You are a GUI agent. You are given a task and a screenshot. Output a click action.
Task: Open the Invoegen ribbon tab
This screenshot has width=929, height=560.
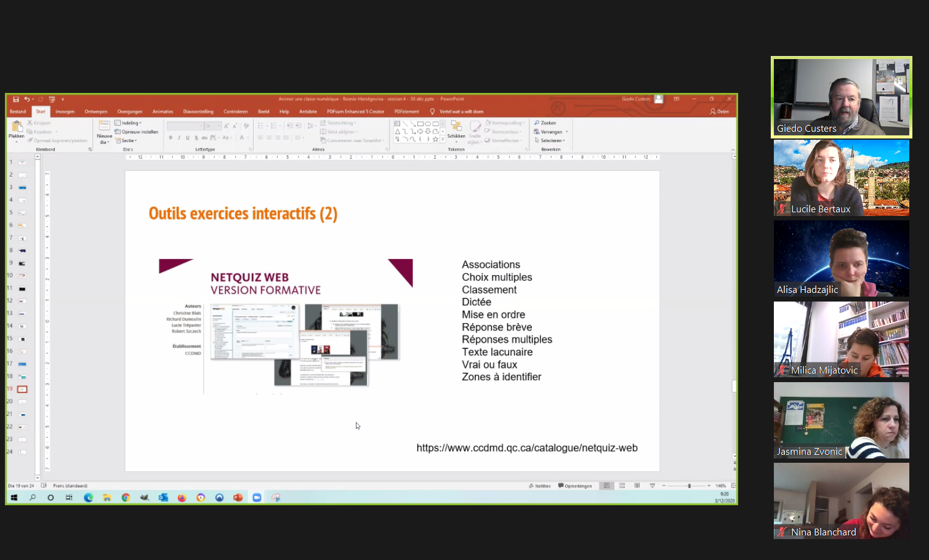coord(65,112)
